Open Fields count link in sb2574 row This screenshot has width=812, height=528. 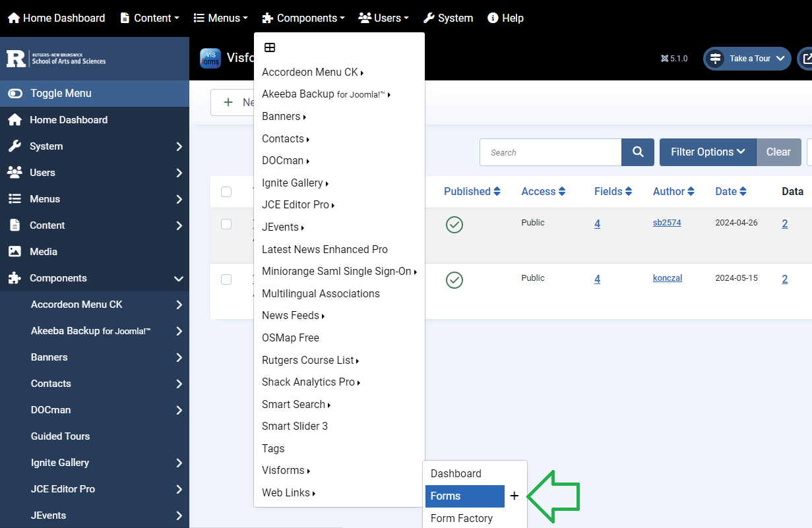pos(597,224)
